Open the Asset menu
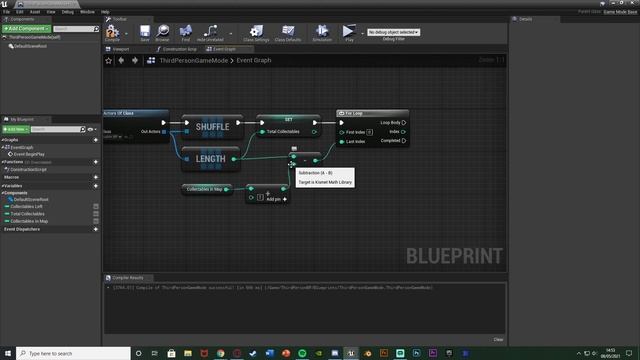The width and height of the screenshot is (640, 360). 35,12
